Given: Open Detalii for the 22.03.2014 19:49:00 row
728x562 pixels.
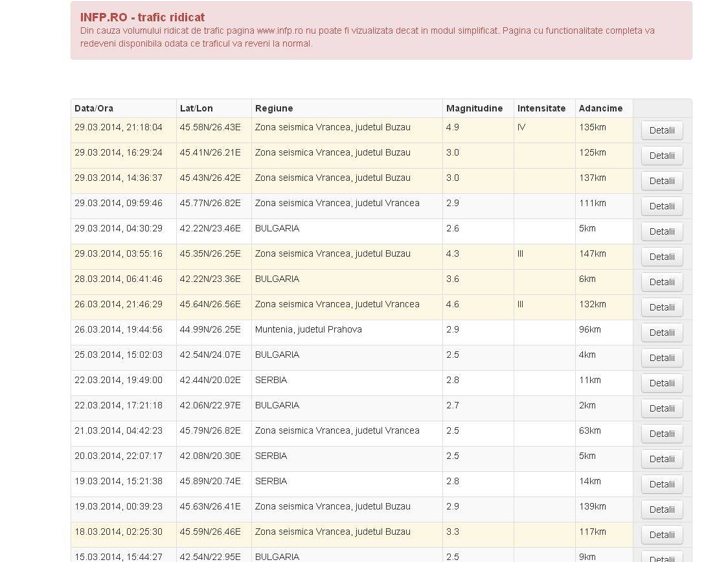Looking at the screenshot, I should tap(661, 383).
